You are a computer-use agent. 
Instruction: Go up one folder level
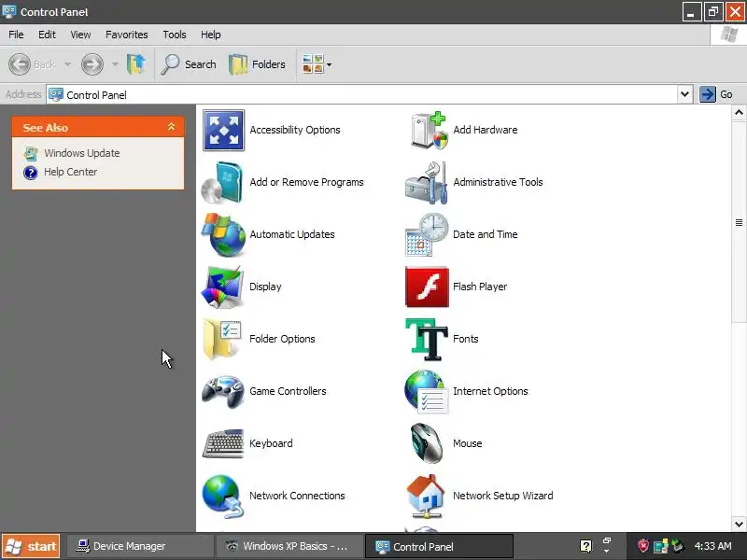136,64
